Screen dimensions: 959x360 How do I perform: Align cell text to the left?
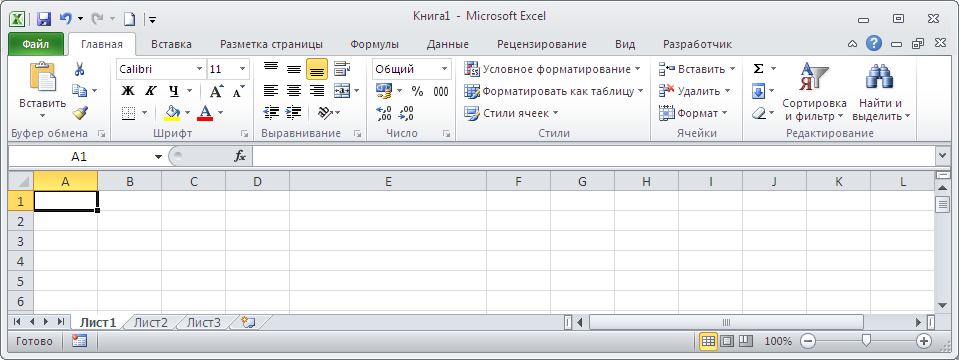pos(270,91)
